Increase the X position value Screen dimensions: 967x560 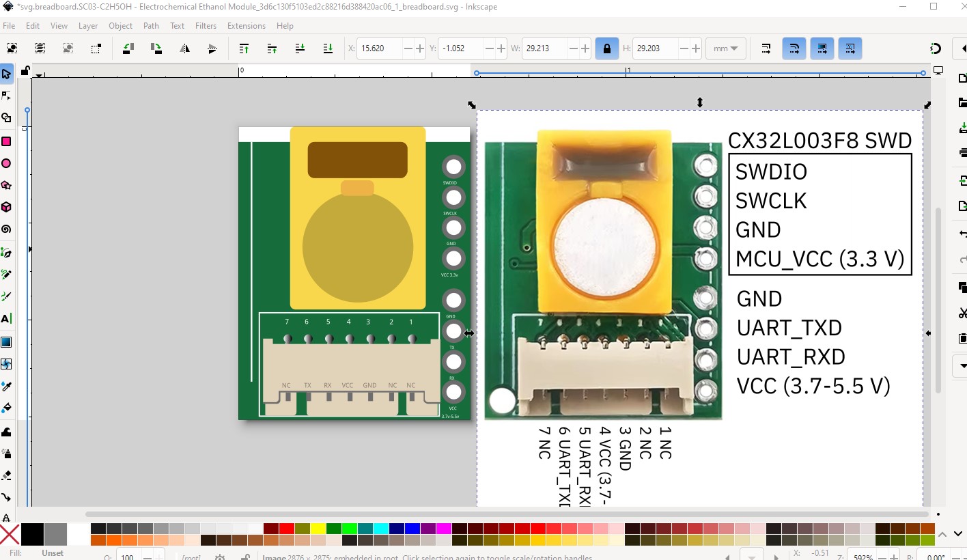pos(420,48)
